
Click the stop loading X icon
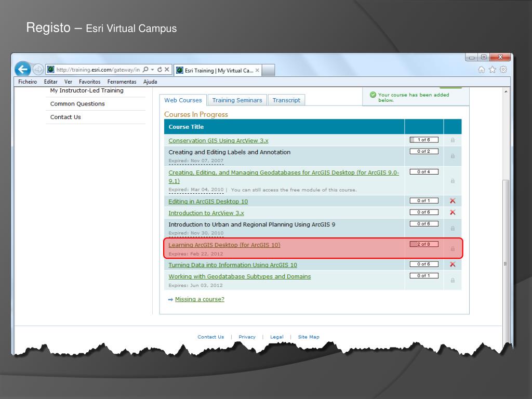[167, 70]
